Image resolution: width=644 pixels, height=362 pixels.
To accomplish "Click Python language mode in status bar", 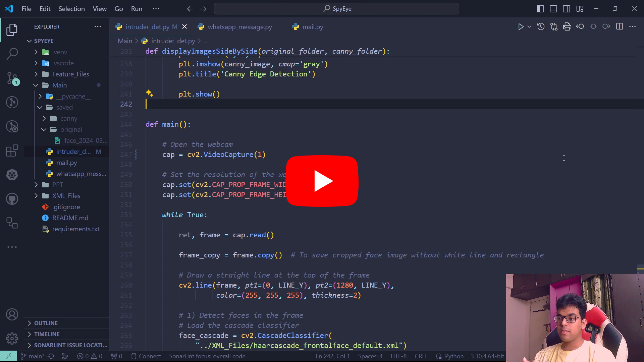I will [x=454, y=356].
